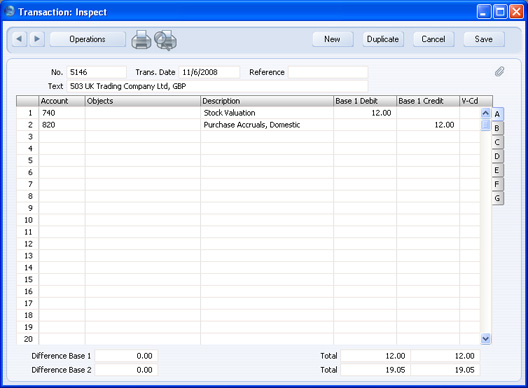Click the grid scrollbar thumb

tap(485, 125)
